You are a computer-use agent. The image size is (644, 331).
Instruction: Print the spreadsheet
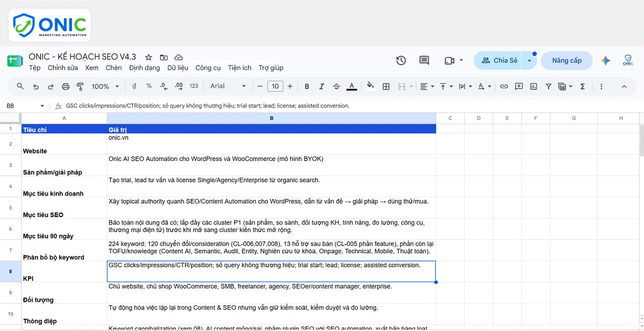coord(65,86)
